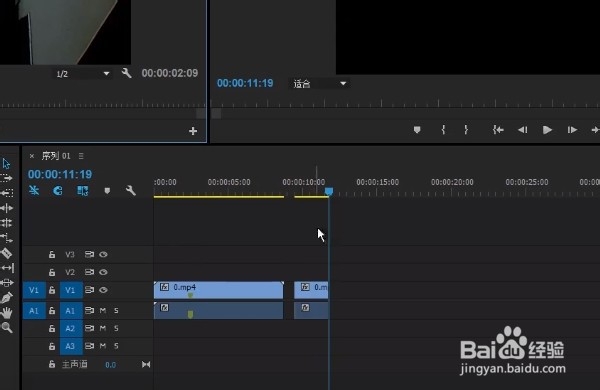
Task: Toggle Linked Selection in timeline
Action: (83, 190)
